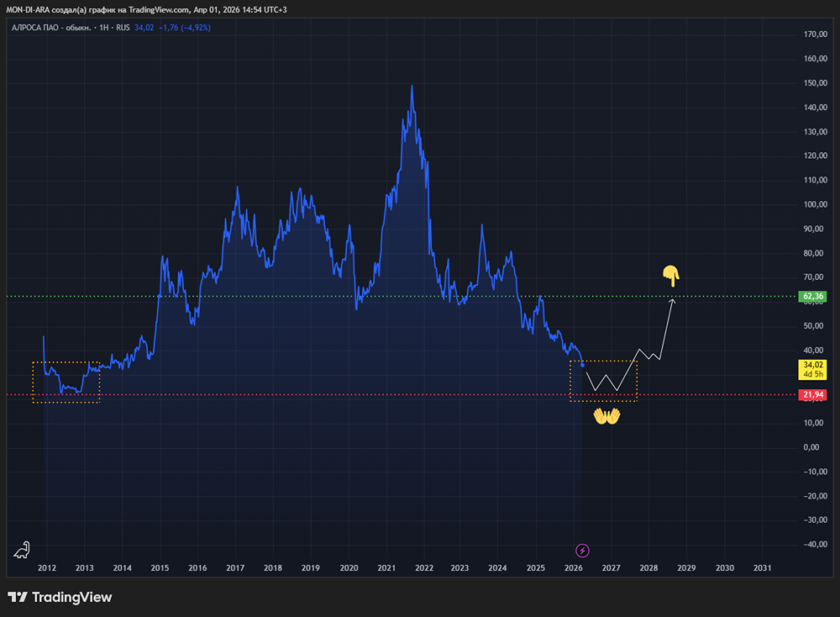Click the 2022 year label on time axis
The height and width of the screenshot is (617, 840).
tap(423, 568)
